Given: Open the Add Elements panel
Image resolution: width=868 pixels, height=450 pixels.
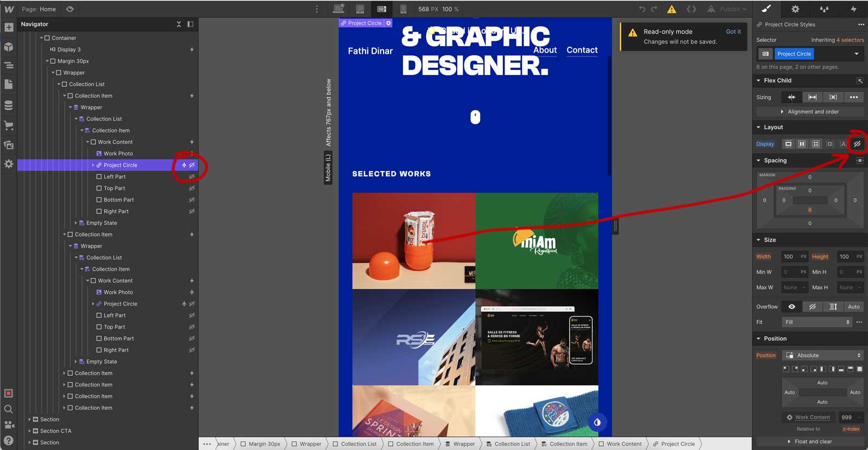Looking at the screenshot, I should [x=9, y=27].
